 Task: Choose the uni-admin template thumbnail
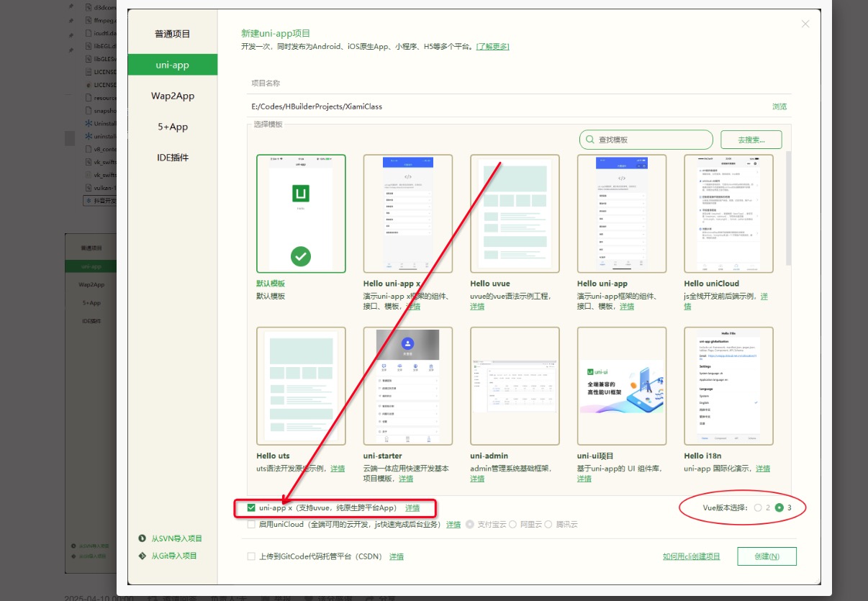(515, 386)
